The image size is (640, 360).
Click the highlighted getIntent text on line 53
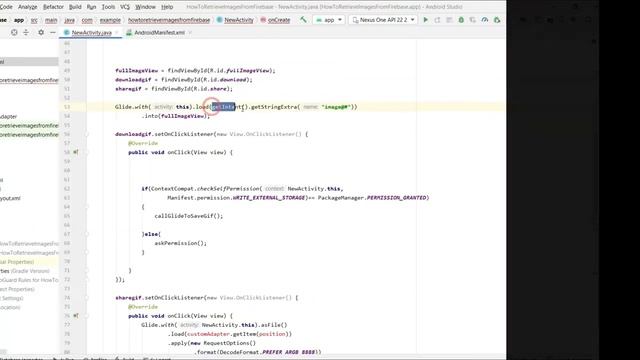[224, 107]
